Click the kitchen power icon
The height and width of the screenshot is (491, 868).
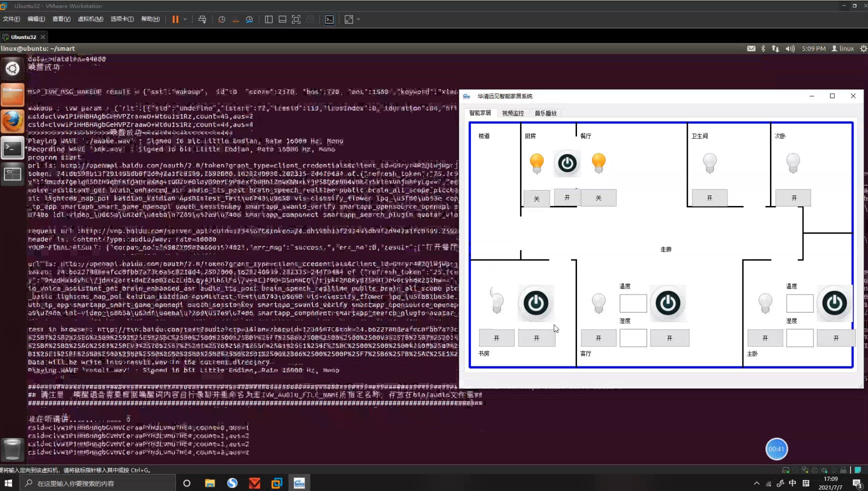pyautogui.click(x=567, y=163)
